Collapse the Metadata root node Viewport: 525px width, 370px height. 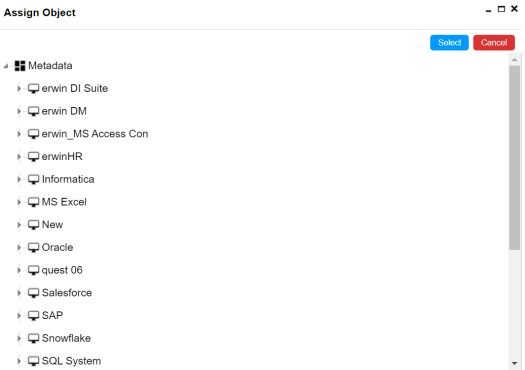point(6,66)
